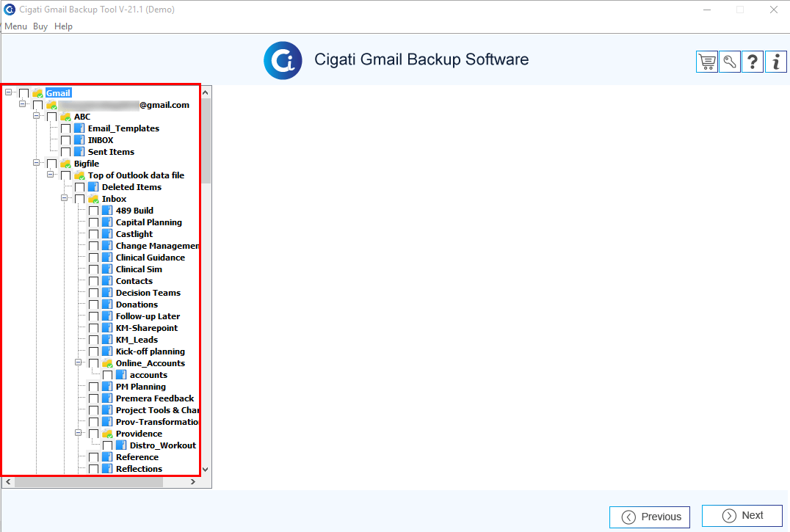Viewport: 790px width, 532px height.
Task: Open the Buy menu
Action: 40,26
